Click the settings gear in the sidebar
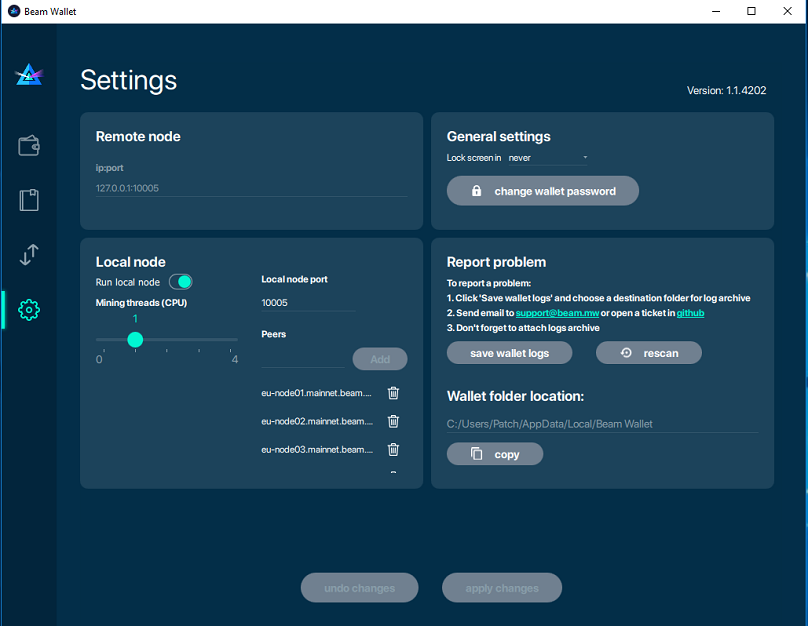808x626 pixels. click(28, 310)
